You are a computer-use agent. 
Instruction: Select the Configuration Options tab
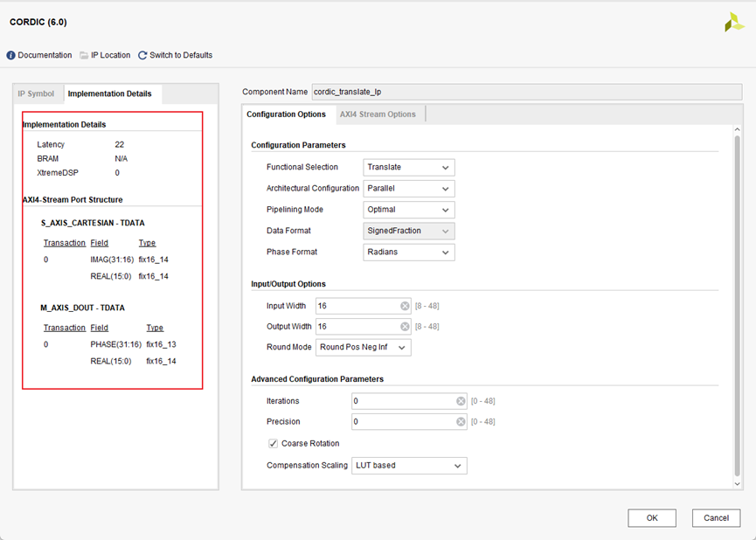[287, 114]
